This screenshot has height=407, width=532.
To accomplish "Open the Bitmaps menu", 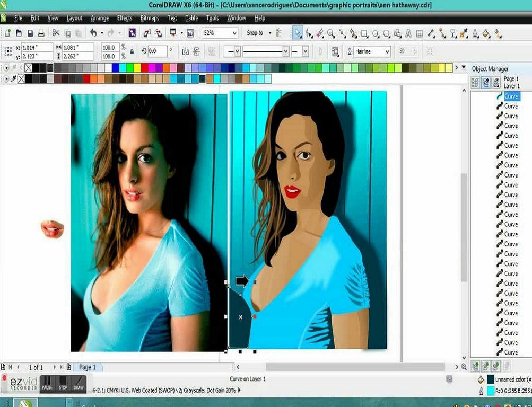I will click(150, 18).
